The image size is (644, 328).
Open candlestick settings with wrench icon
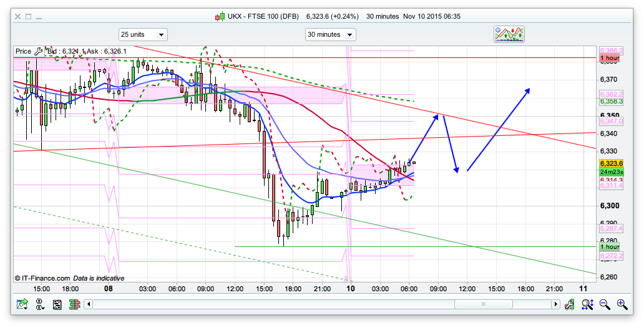pyautogui.click(x=570, y=304)
